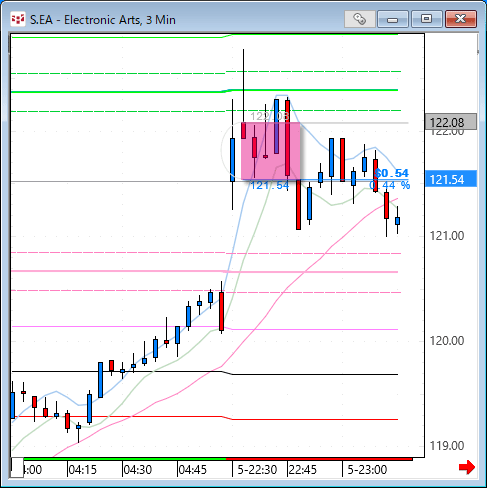The height and width of the screenshot is (488, 487).
Task: Click the 04:15 time axis label
Action: click(x=83, y=470)
